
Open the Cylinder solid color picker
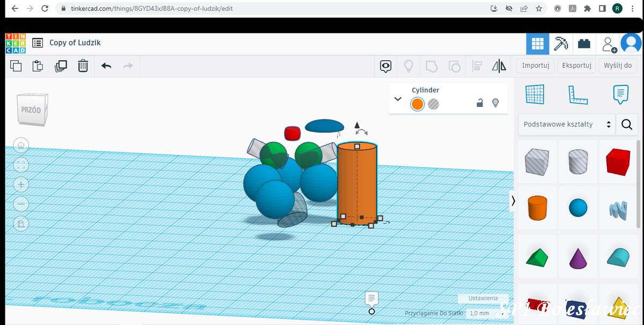pyautogui.click(x=418, y=104)
